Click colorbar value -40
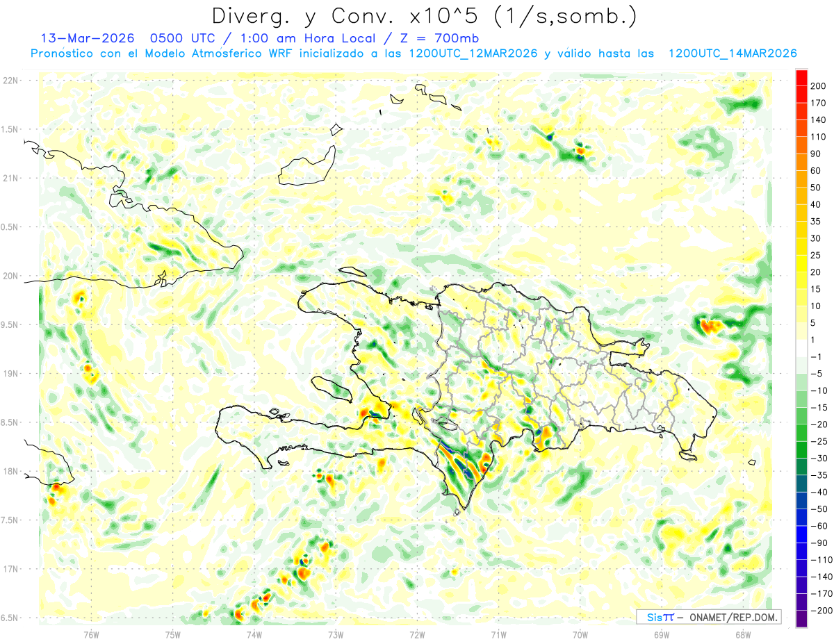Screen dimensions: 834x644 click(819, 493)
